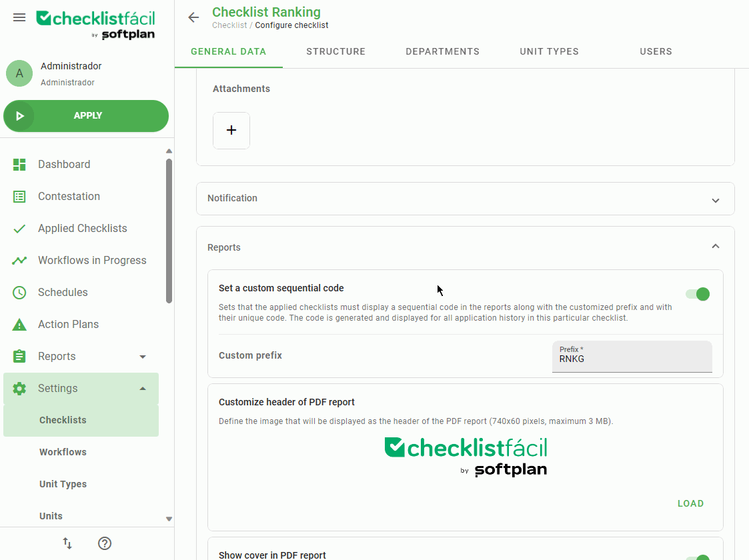
Task: Click the Contestation list icon
Action: [19, 196]
